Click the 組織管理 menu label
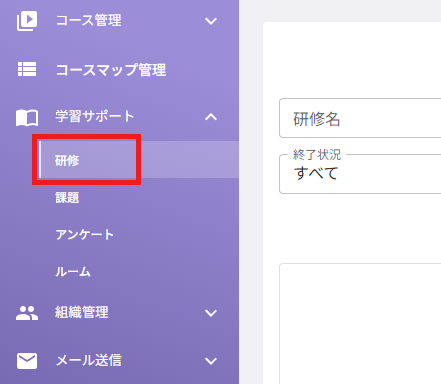 [x=82, y=313]
